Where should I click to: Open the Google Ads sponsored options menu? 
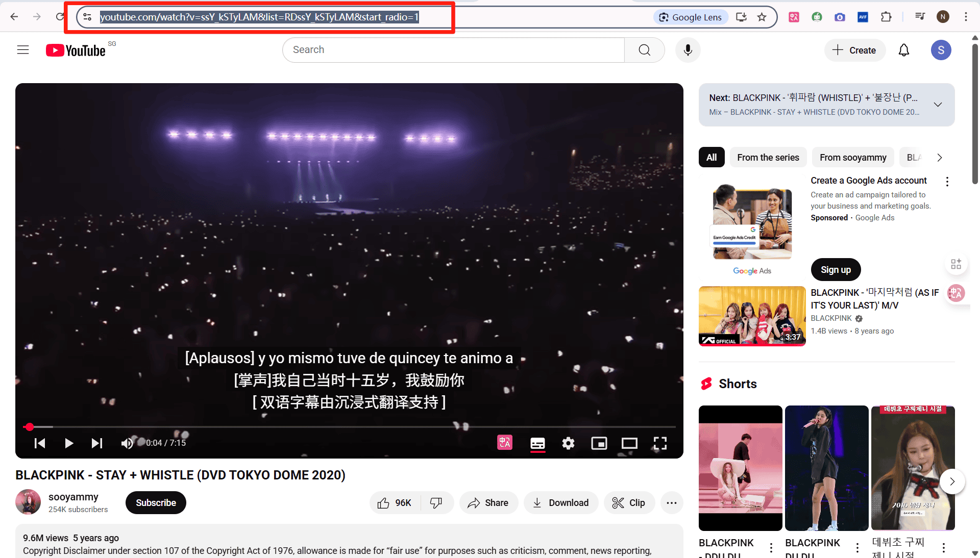click(x=947, y=182)
